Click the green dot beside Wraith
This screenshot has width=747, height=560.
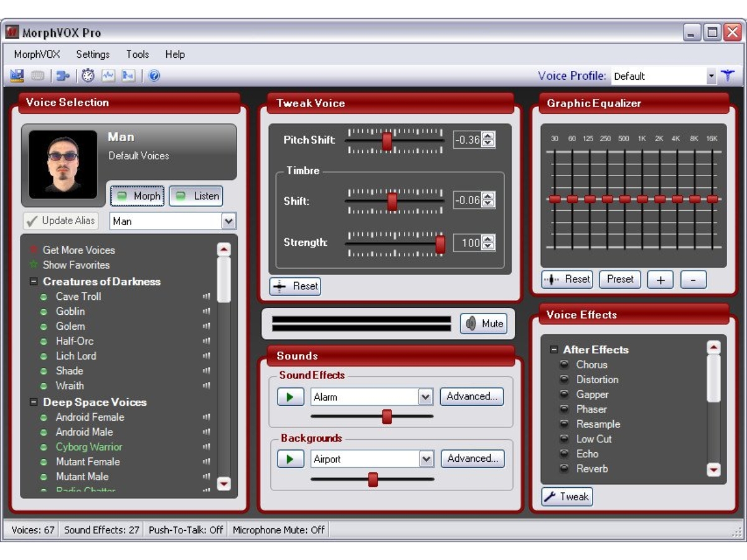(44, 386)
